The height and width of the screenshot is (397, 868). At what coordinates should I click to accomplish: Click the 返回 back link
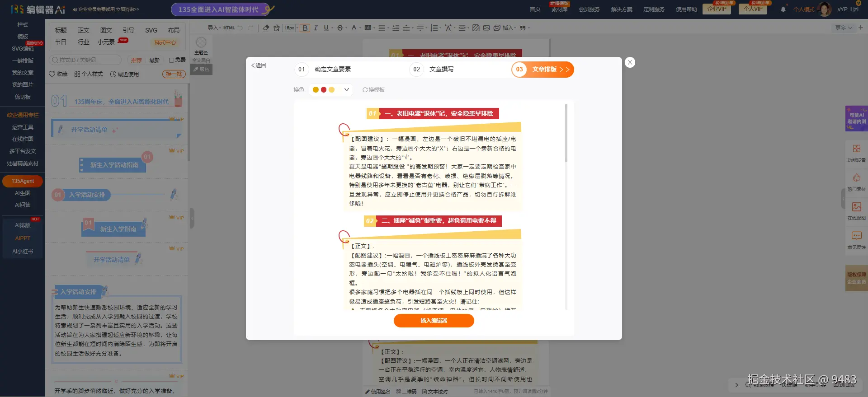259,65
